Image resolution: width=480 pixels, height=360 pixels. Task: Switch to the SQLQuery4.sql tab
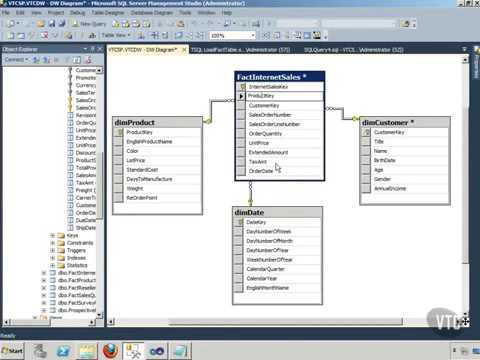[353, 50]
